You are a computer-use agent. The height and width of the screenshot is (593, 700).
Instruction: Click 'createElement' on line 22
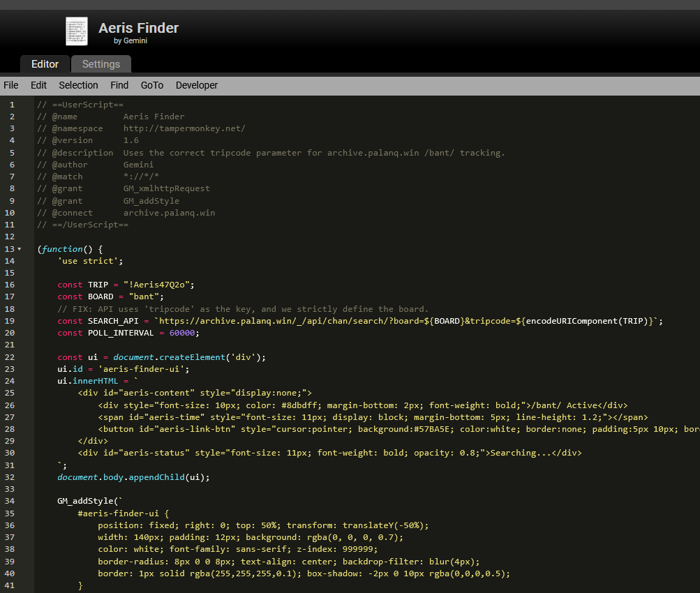(192, 357)
